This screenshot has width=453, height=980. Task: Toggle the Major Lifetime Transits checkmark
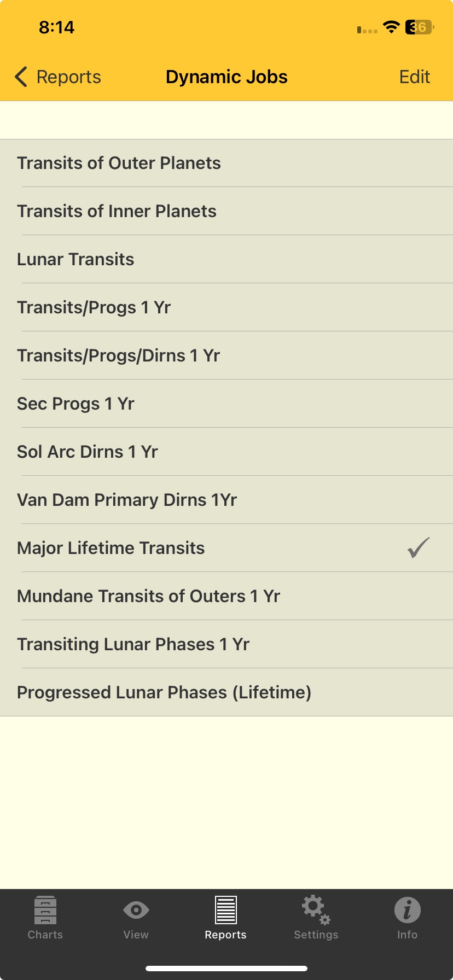[x=419, y=548]
